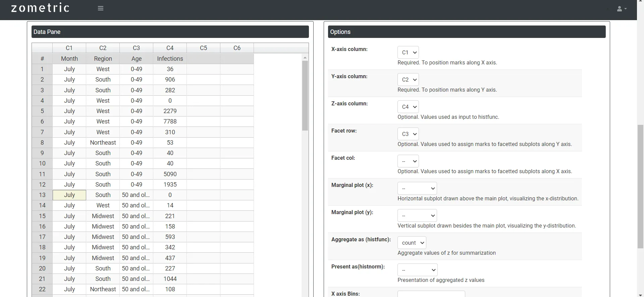Click Northeast region cell in row 22
644x297 pixels.
[x=103, y=289]
